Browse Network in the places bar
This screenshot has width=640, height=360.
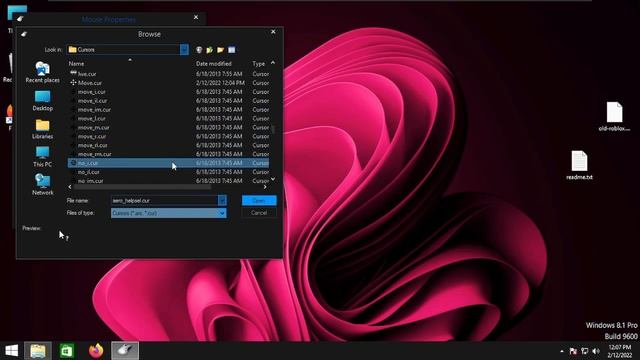coord(42,184)
